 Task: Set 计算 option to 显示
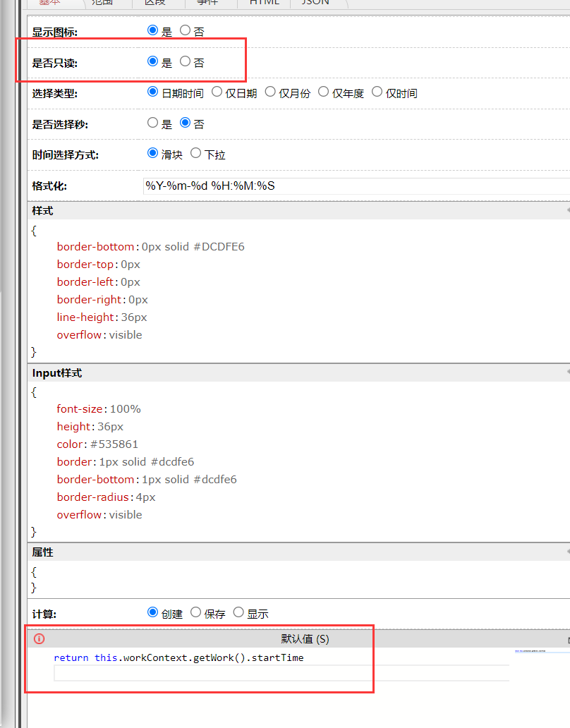point(239,612)
